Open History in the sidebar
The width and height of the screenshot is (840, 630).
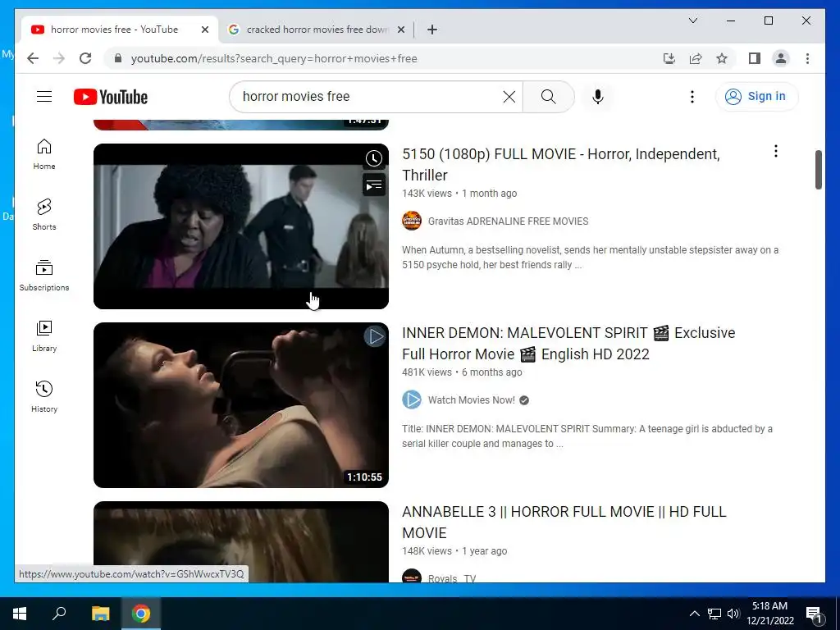tap(44, 396)
